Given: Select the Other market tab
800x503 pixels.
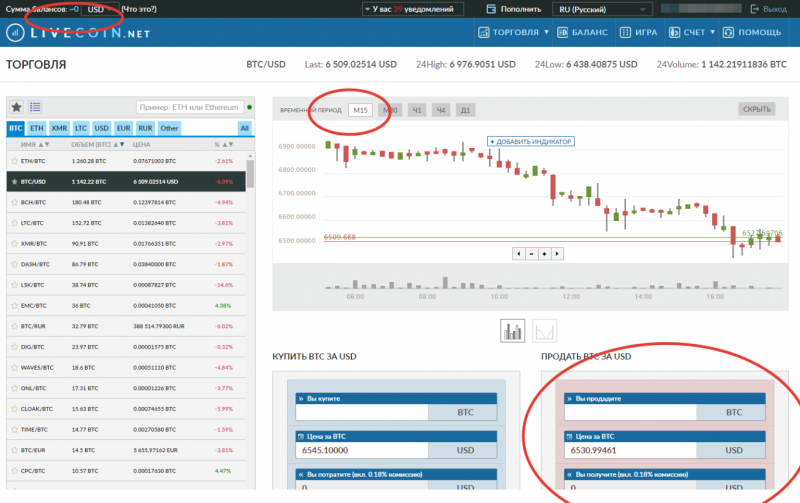Looking at the screenshot, I should (169, 128).
